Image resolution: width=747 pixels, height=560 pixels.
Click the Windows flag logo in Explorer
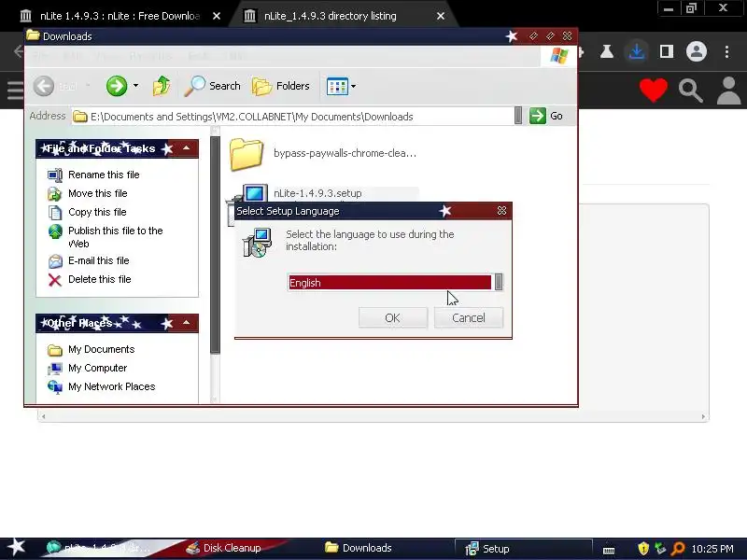pos(558,56)
